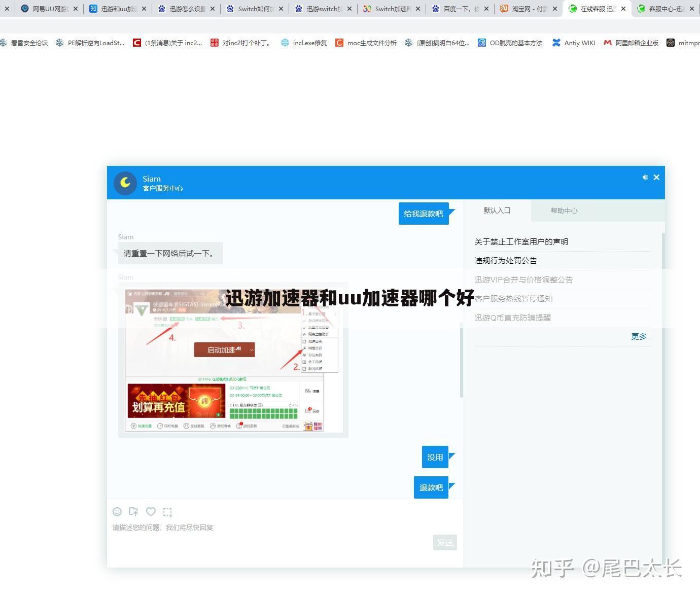Click the 给我退款吧 message bubble
Screen dimensions: 700x597
(424, 214)
